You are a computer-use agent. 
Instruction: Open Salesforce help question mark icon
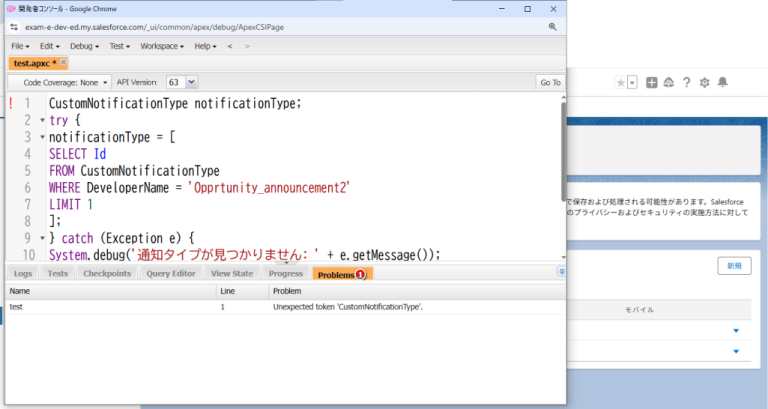[686, 82]
